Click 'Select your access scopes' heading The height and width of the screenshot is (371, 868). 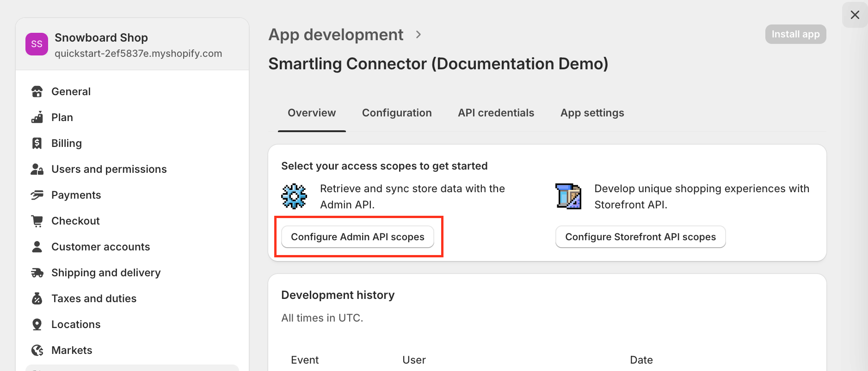[384, 166]
